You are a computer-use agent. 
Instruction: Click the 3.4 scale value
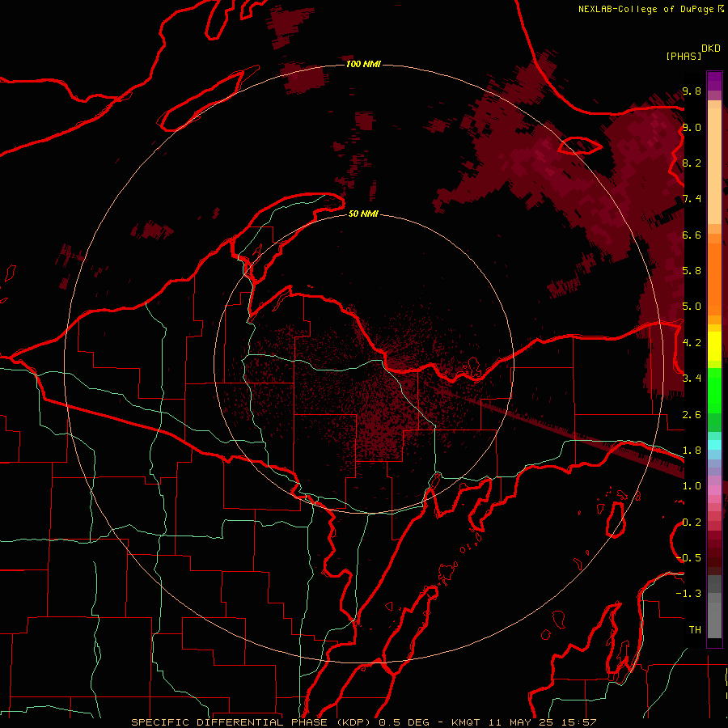point(692,378)
